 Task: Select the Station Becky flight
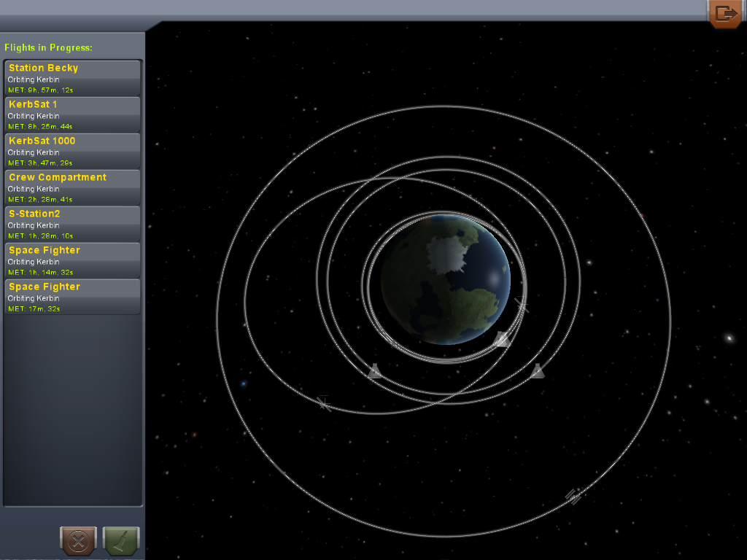(72, 77)
